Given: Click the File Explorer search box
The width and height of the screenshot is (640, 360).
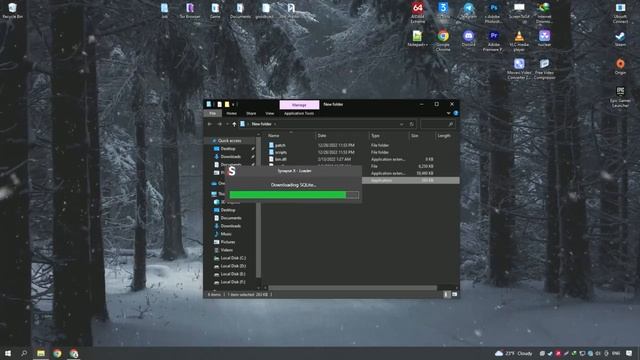Looking at the screenshot, I should [438, 124].
